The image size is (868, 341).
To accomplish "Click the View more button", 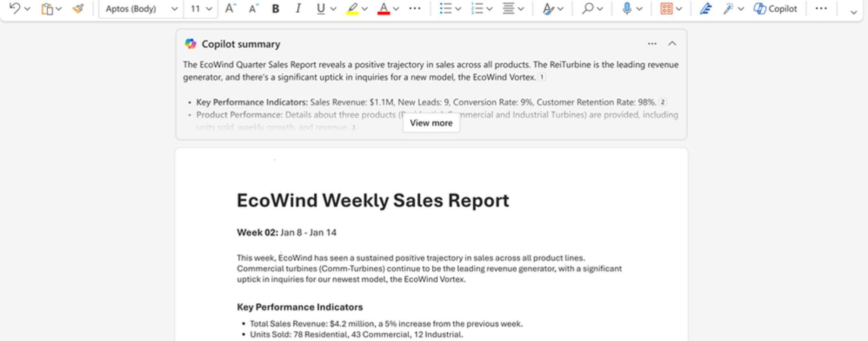I will pyautogui.click(x=431, y=123).
